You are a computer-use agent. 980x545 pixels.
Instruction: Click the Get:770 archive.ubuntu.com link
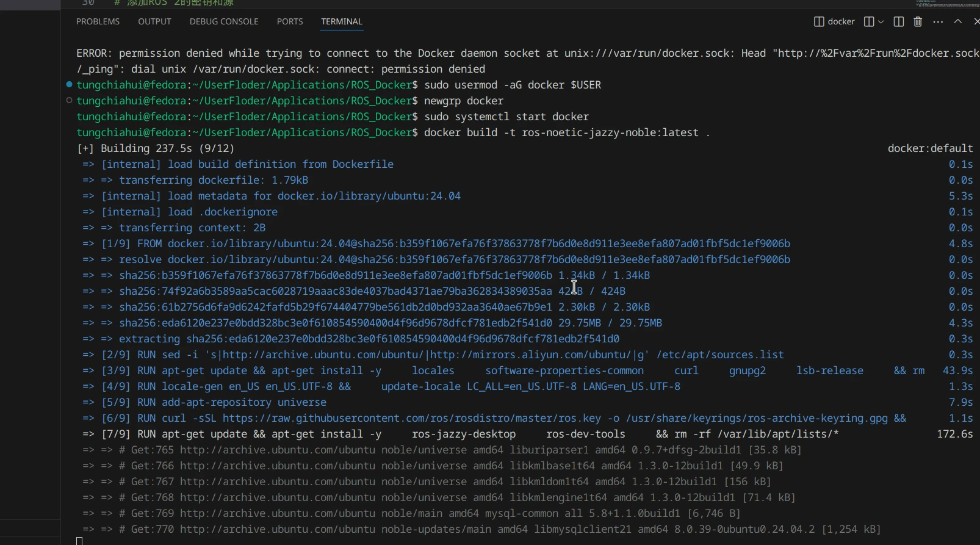coord(278,529)
